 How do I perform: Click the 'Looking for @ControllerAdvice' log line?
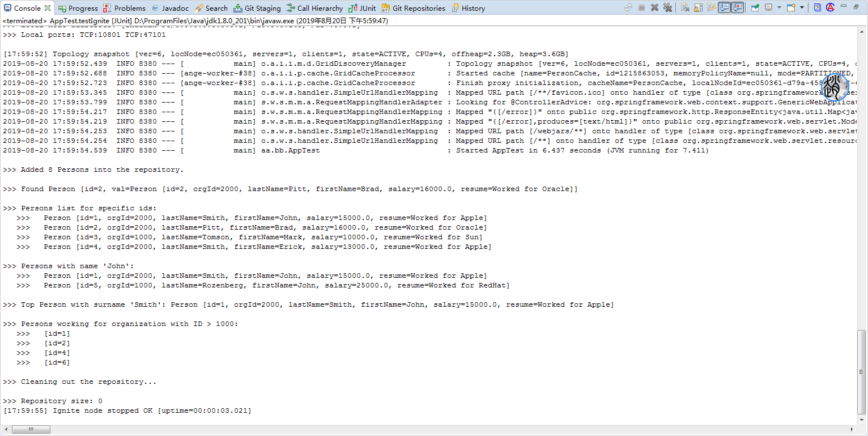[431, 102]
